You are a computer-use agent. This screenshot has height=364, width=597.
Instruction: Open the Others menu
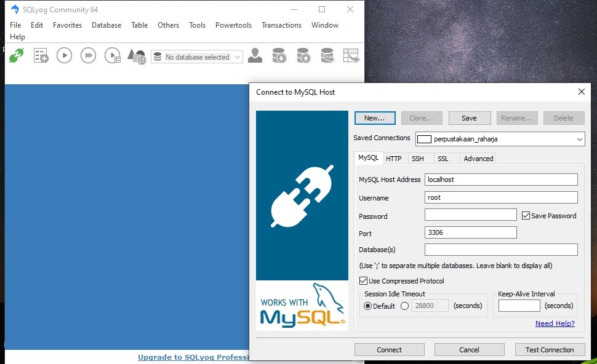pyautogui.click(x=168, y=25)
